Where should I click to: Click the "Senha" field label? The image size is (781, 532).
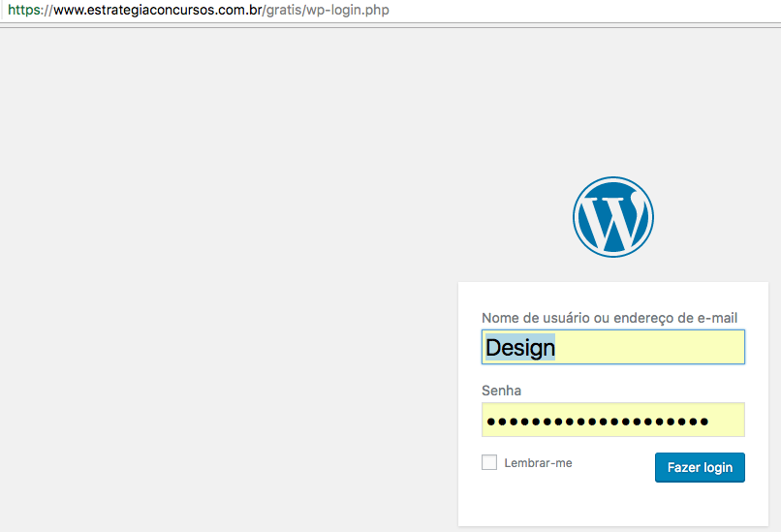pyautogui.click(x=501, y=391)
